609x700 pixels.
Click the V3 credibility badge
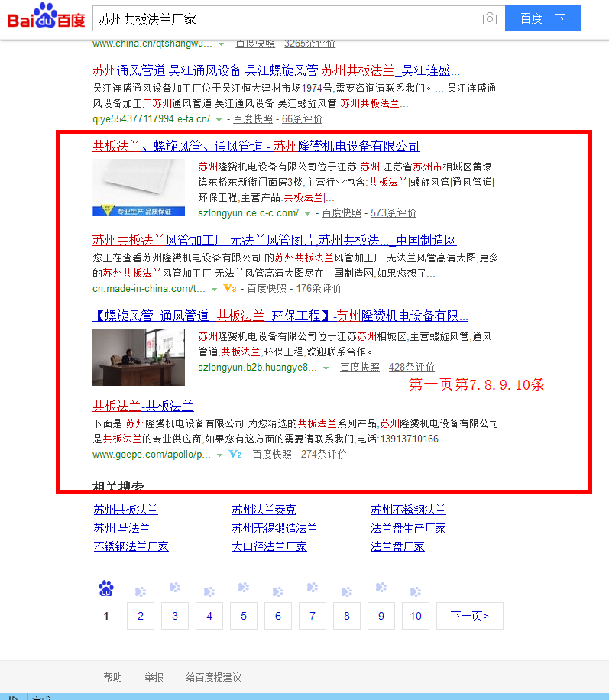(229, 288)
